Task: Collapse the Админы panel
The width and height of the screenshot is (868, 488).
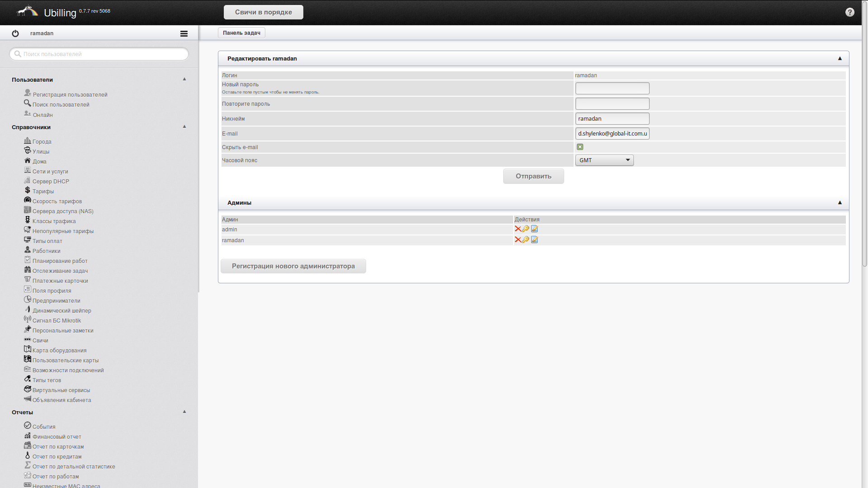Action: [x=840, y=203]
